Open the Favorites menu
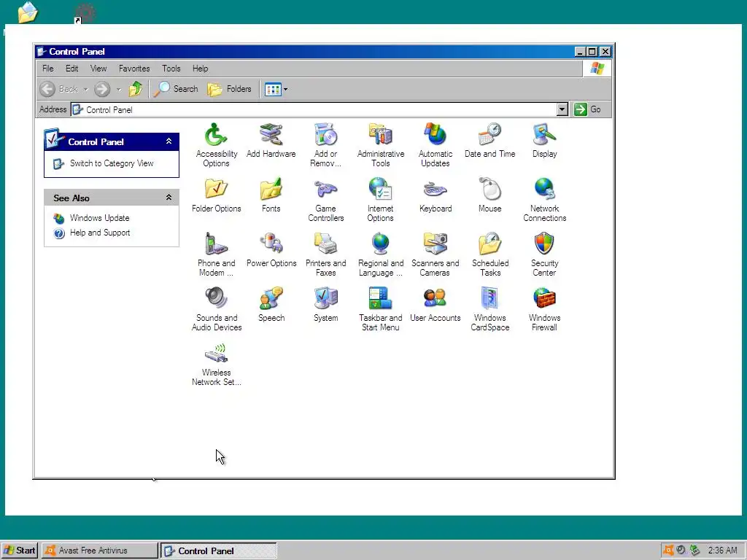 pos(134,69)
